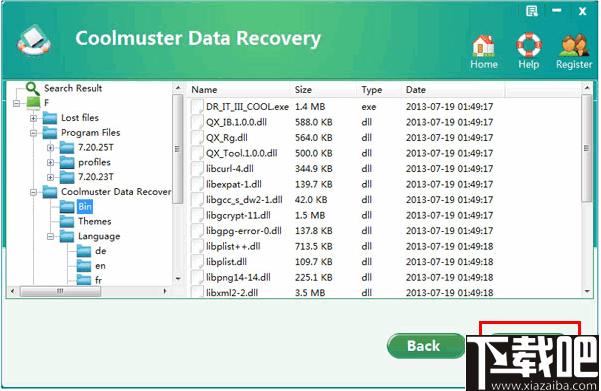Image resolution: width=601 pixels, height=391 pixels.
Task: Click the 7.20.25T folder icon
Action: [x=67, y=148]
